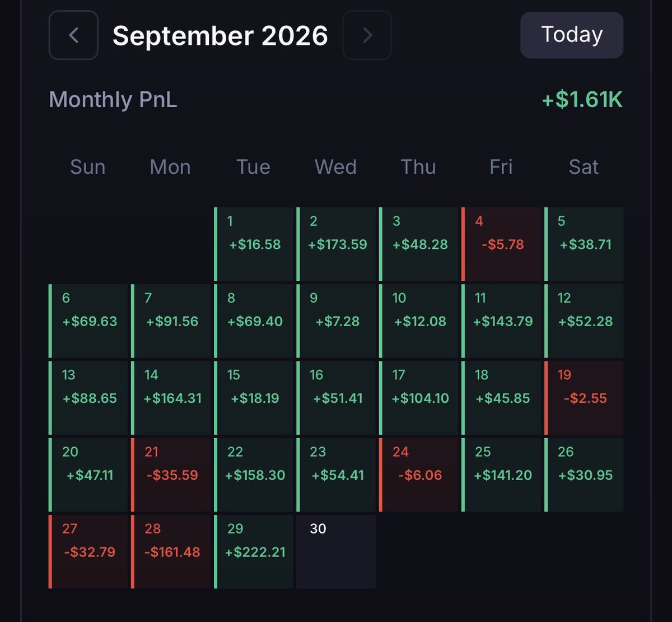Select September 4 loss day -$5.78
The image size is (672, 622).
click(x=502, y=244)
